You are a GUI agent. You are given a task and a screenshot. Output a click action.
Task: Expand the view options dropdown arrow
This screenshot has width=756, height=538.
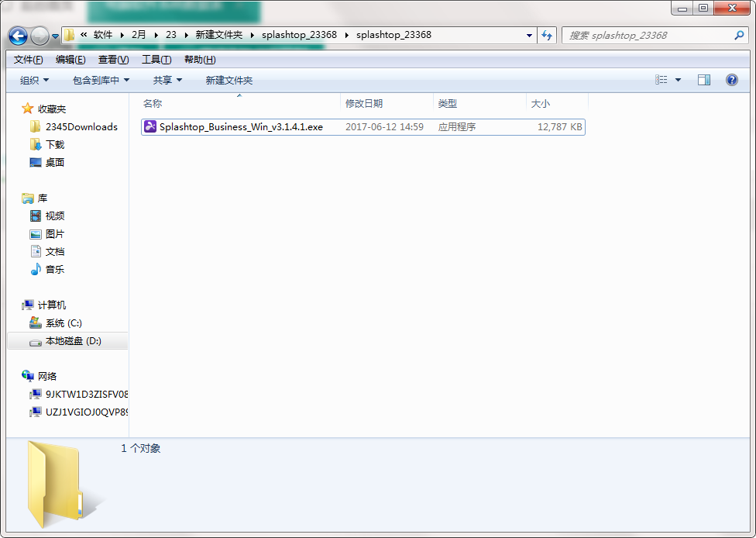click(678, 80)
